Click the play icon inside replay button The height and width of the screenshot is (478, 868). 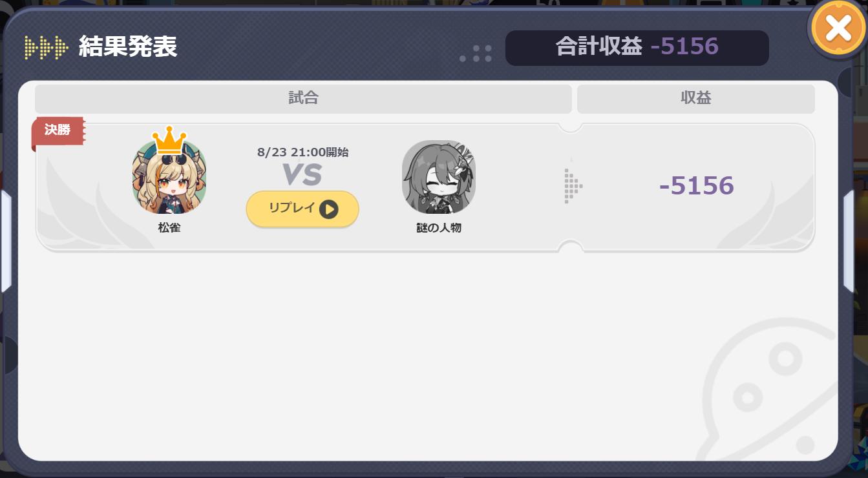pyautogui.click(x=328, y=209)
